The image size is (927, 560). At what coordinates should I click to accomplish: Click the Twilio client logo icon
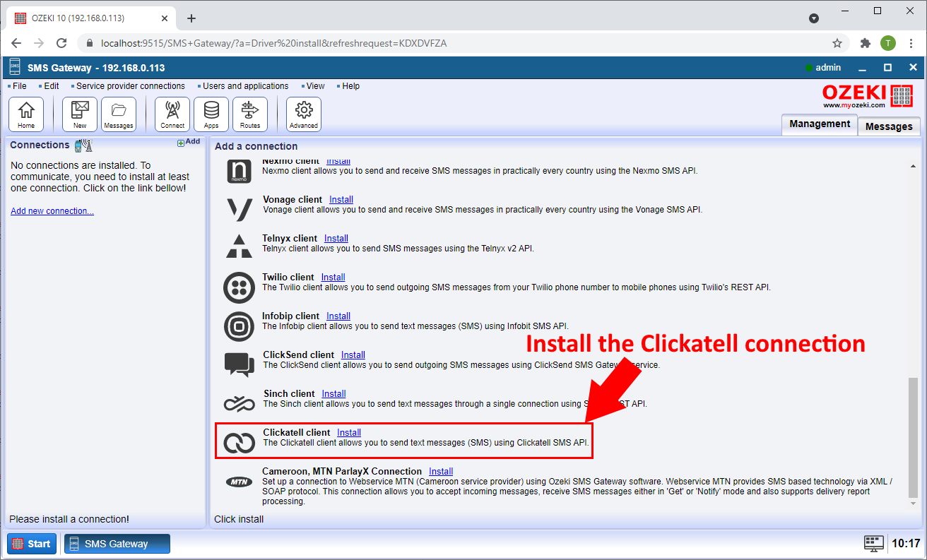tap(239, 287)
